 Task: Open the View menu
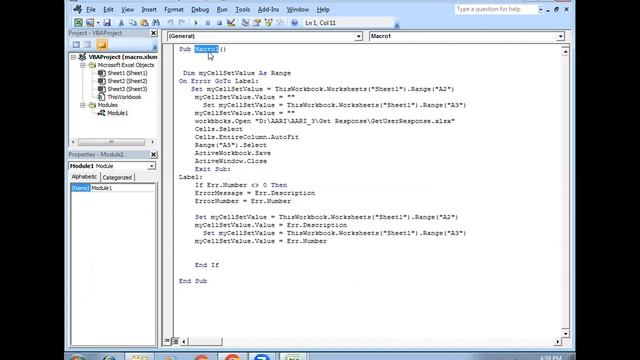click(127, 9)
